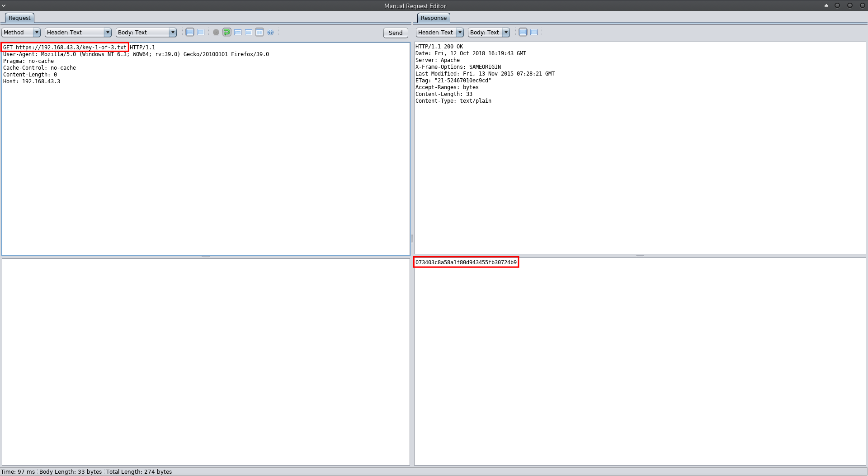Screen dimensions: 868x476
Task: Click the splitter handle between request header and body
Action: 206,257
